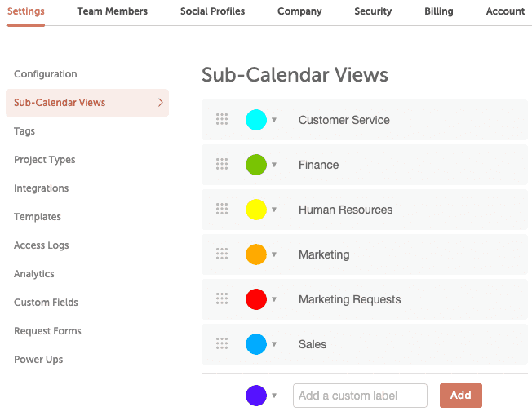Open color dropdown arrow for Marketing row

[x=274, y=254]
